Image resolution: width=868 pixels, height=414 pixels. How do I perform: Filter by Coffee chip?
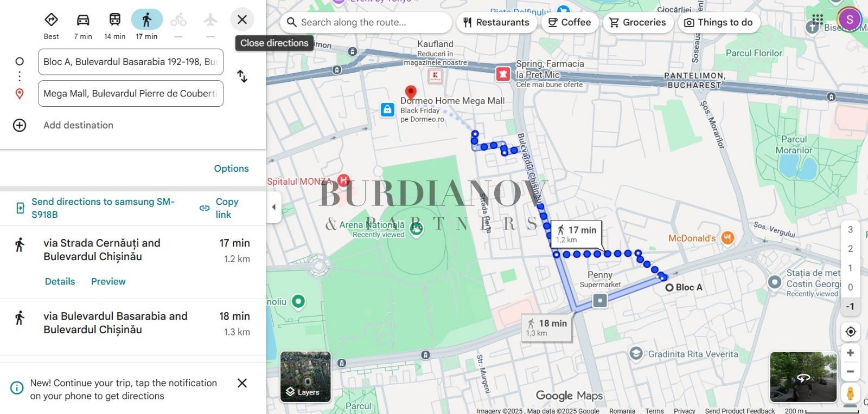pyautogui.click(x=570, y=22)
